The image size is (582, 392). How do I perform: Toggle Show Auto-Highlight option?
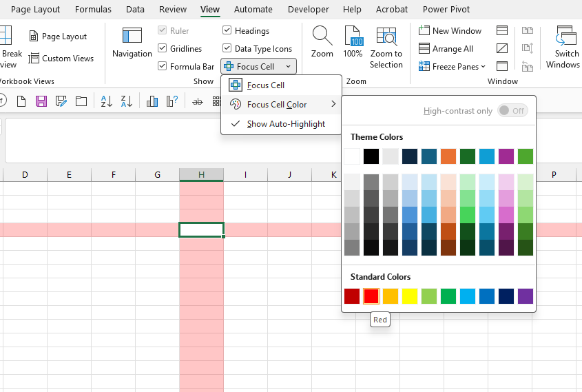pos(281,124)
